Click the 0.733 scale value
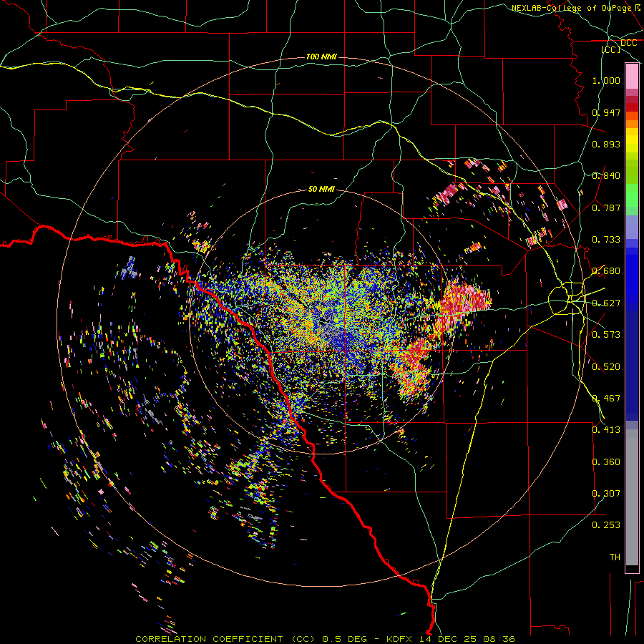The image size is (644, 644). (606, 240)
